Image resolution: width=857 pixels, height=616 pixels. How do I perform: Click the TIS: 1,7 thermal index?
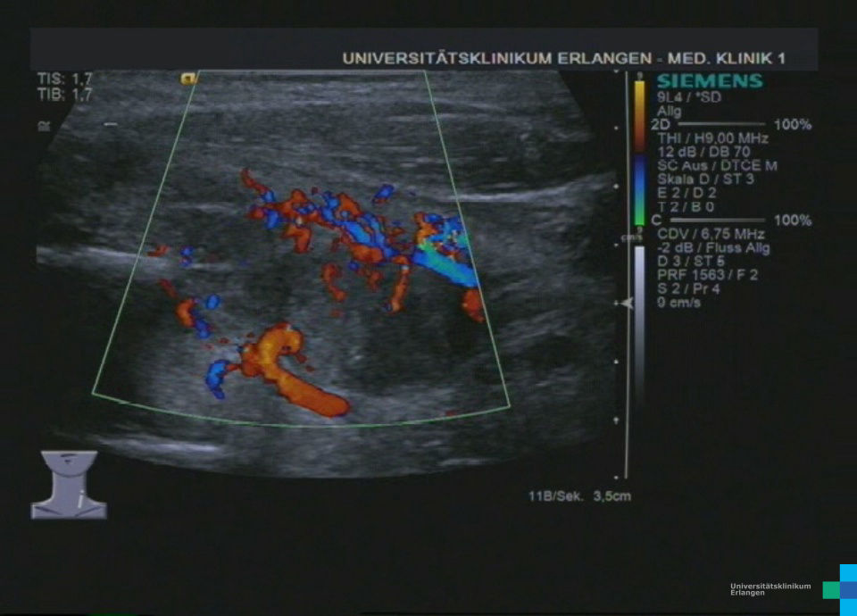coord(64,79)
